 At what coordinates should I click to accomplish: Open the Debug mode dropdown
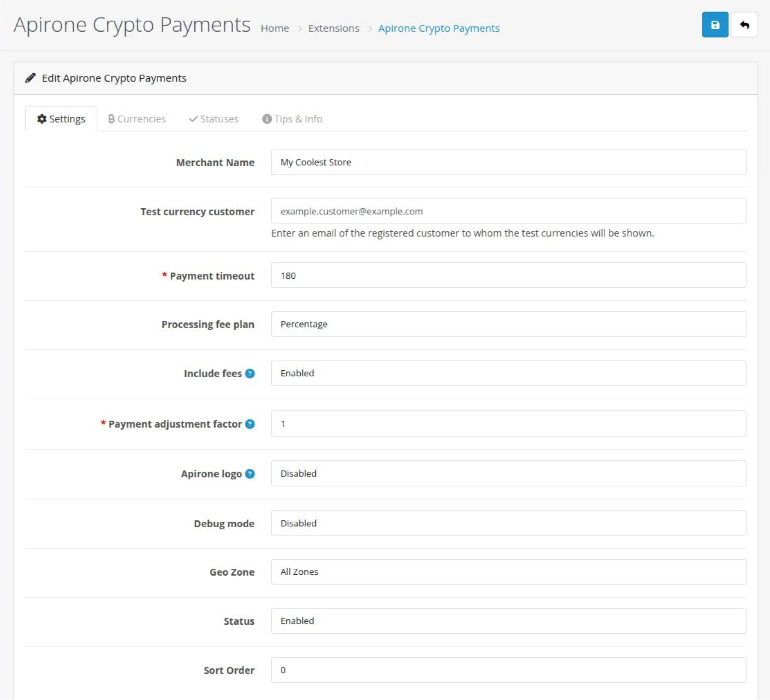pos(509,523)
